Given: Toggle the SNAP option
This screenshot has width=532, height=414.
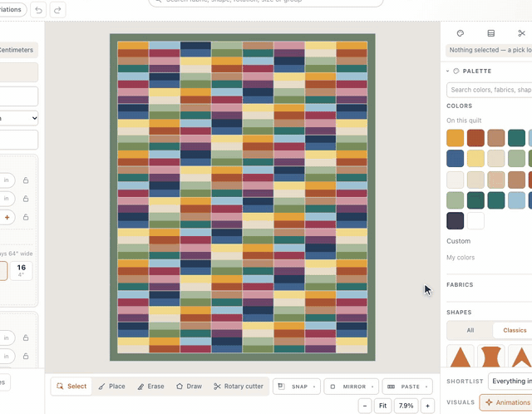Looking at the screenshot, I should point(293,387).
